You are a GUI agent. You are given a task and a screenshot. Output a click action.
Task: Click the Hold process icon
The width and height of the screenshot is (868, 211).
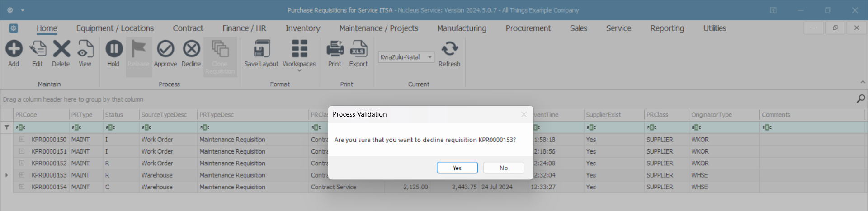tap(113, 49)
